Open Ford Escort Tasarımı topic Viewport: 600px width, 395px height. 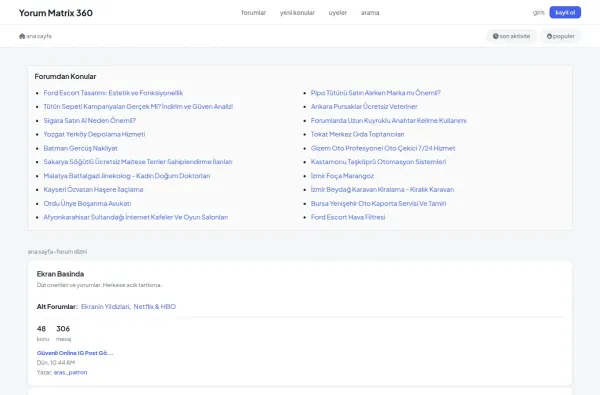[x=113, y=93]
